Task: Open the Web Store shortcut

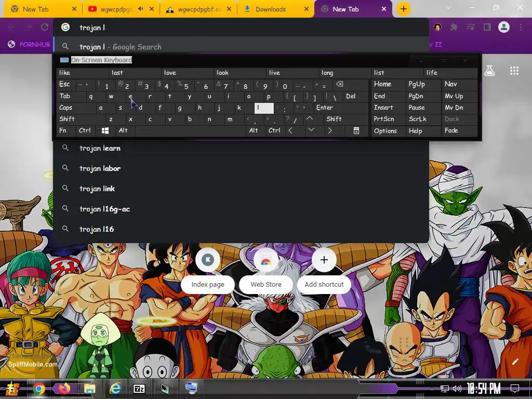Action: point(266,269)
